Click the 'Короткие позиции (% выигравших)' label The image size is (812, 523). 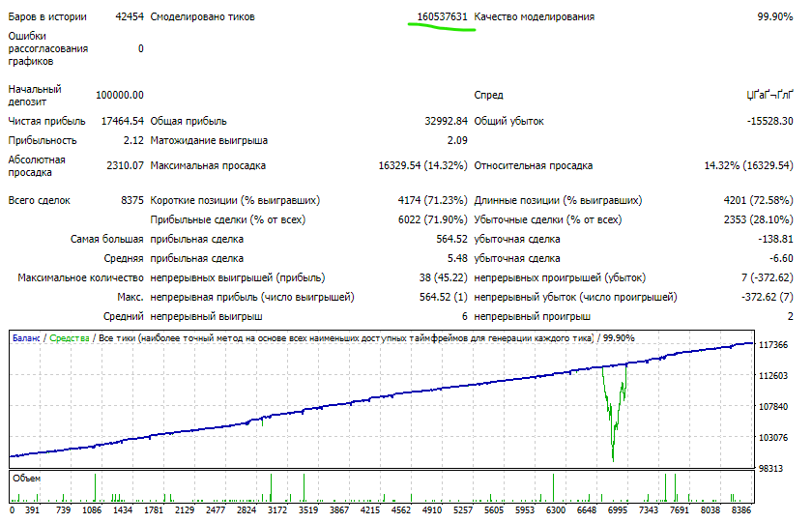pos(235,200)
